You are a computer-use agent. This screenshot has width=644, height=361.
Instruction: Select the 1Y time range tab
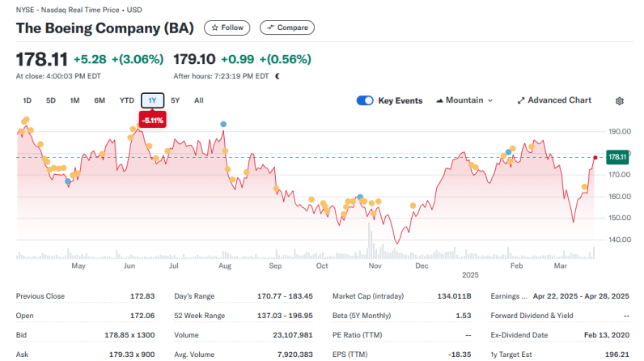pyautogui.click(x=152, y=100)
